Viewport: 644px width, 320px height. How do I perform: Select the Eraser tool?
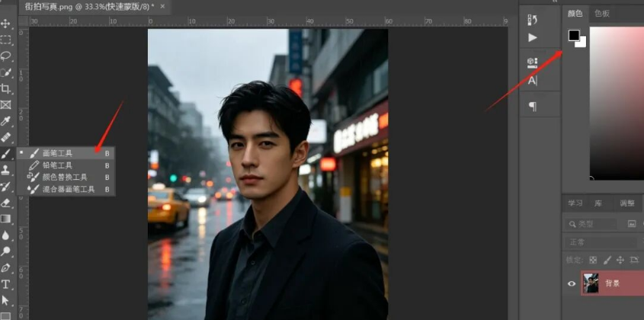5,203
